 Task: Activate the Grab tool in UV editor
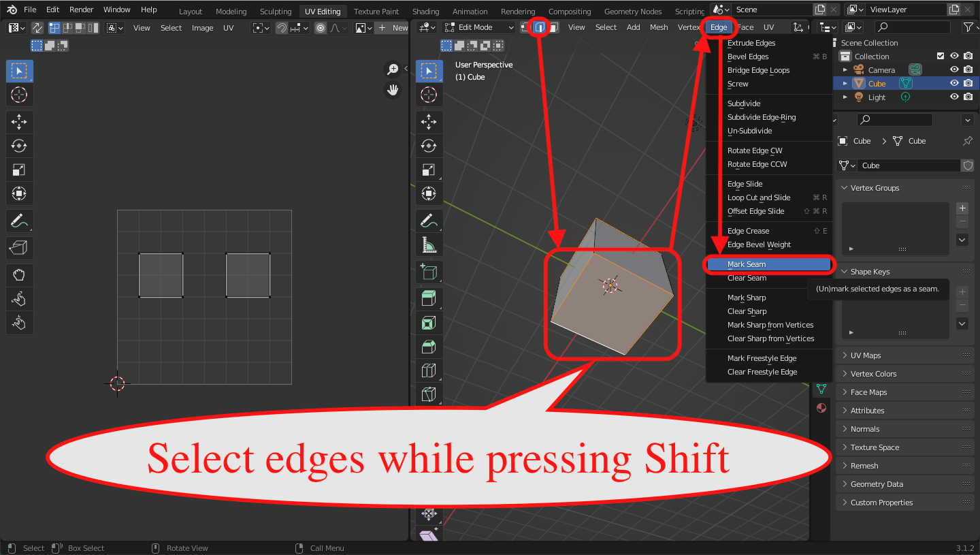tap(19, 275)
